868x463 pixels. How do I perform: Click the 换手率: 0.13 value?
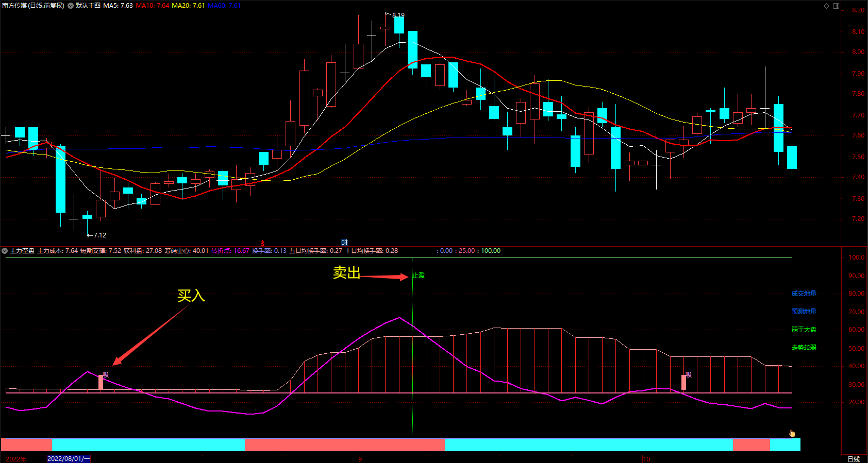pos(269,251)
